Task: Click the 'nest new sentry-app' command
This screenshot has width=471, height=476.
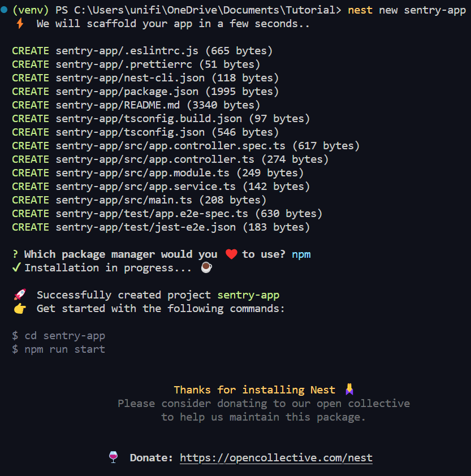Action: tap(407, 10)
